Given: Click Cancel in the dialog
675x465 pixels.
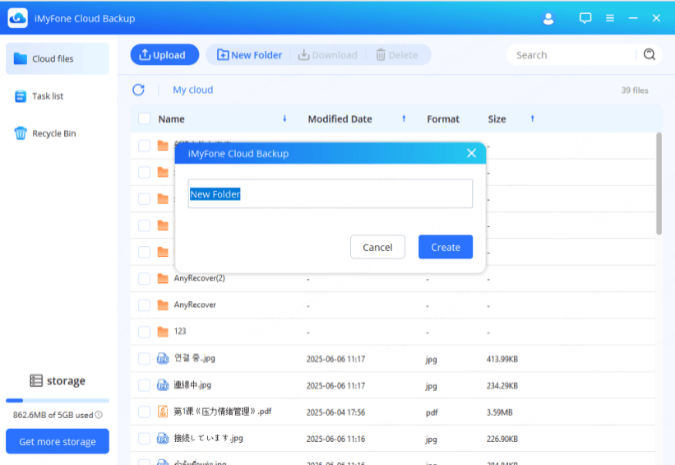Looking at the screenshot, I should coord(378,247).
